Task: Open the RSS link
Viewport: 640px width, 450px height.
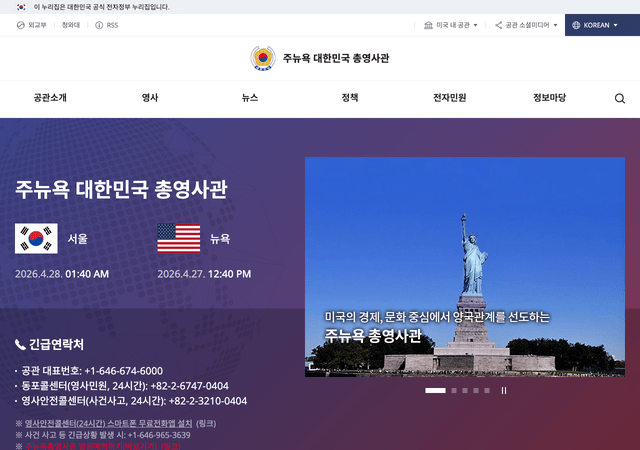Action: click(x=112, y=25)
